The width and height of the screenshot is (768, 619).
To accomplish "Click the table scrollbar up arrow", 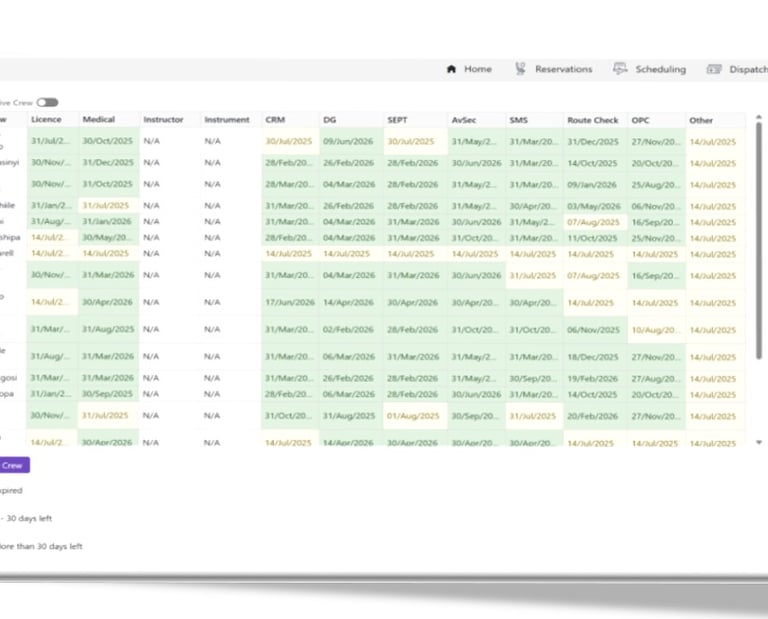I will [x=759, y=118].
